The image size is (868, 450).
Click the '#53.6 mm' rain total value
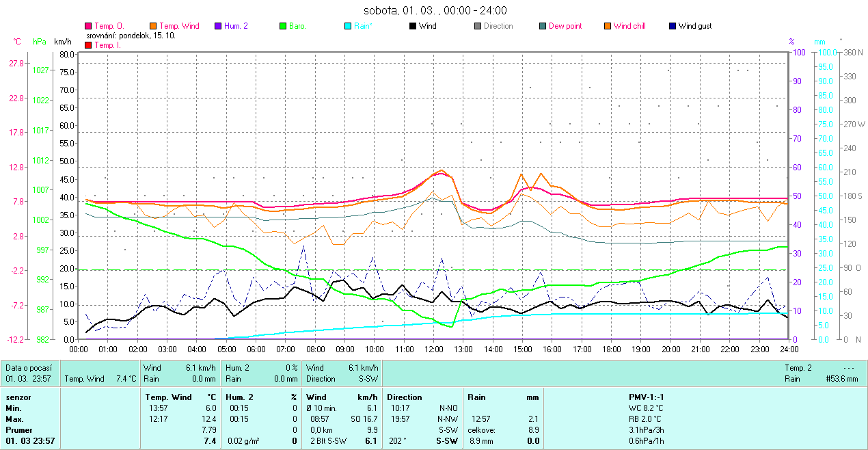click(841, 379)
